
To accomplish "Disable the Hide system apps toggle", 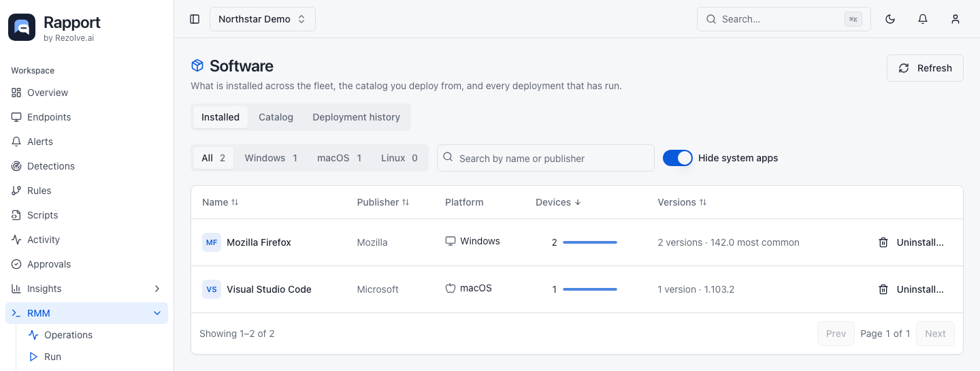I will pyautogui.click(x=678, y=158).
